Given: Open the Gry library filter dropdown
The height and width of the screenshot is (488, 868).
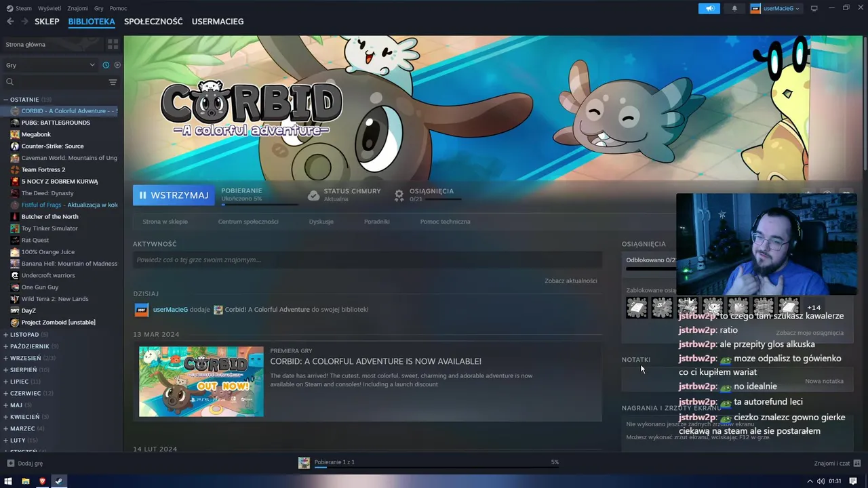Looking at the screenshot, I should pyautogui.click(x=51, y=65).
